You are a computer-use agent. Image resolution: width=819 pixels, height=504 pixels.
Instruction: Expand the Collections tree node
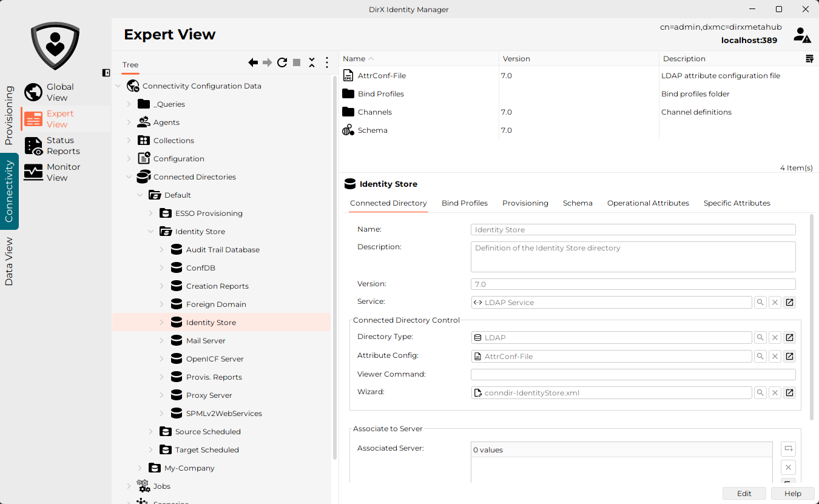point(129,141)
